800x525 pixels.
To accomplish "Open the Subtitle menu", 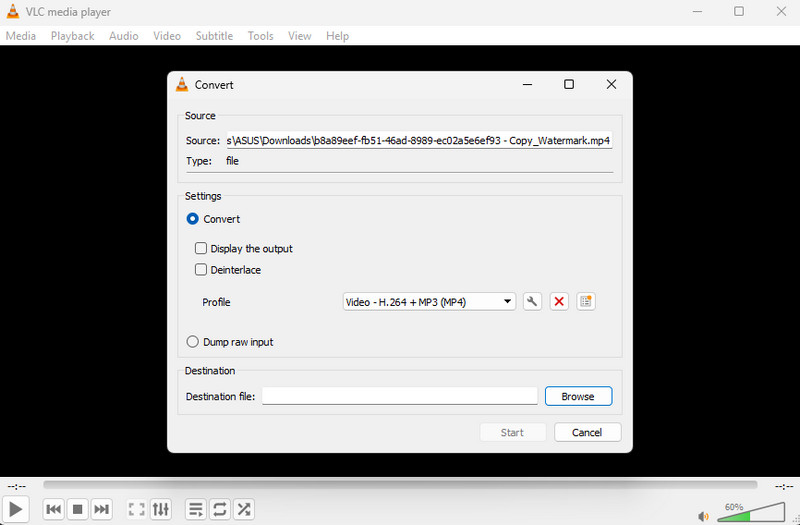I will click(x=214, y=36).
